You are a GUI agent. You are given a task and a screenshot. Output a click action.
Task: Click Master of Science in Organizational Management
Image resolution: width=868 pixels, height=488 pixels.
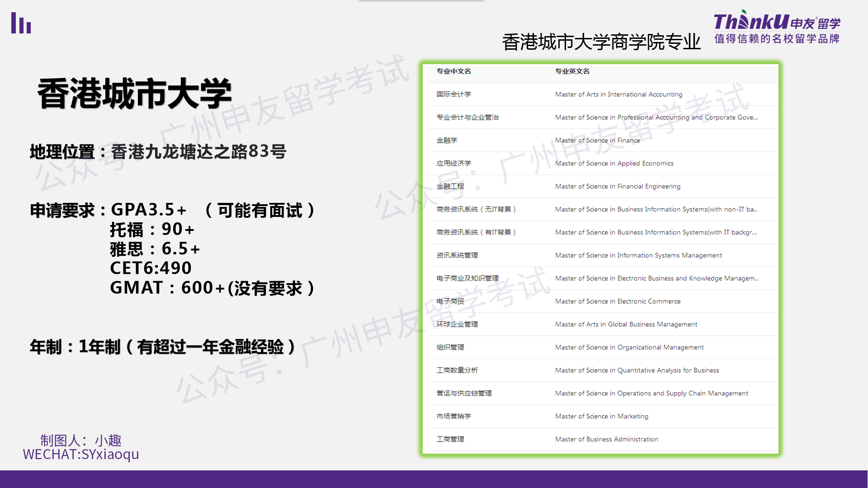coord(629,347)
